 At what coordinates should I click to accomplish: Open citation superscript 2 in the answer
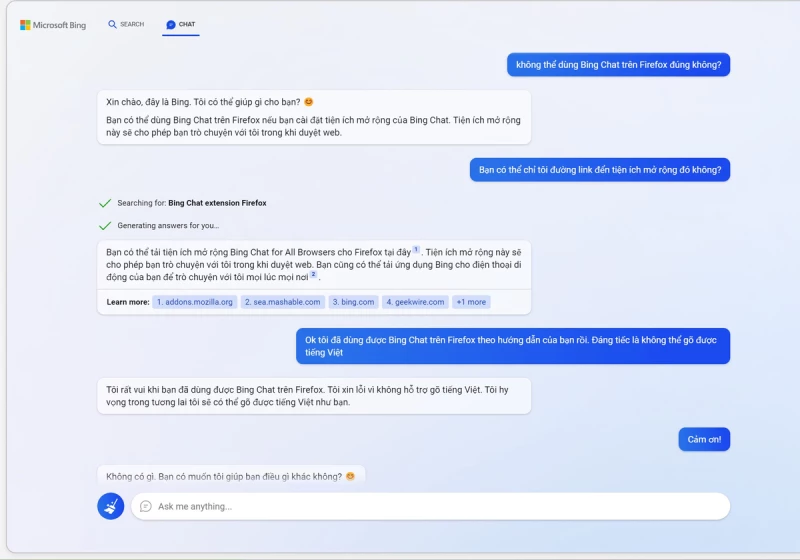tap(312, 274)
